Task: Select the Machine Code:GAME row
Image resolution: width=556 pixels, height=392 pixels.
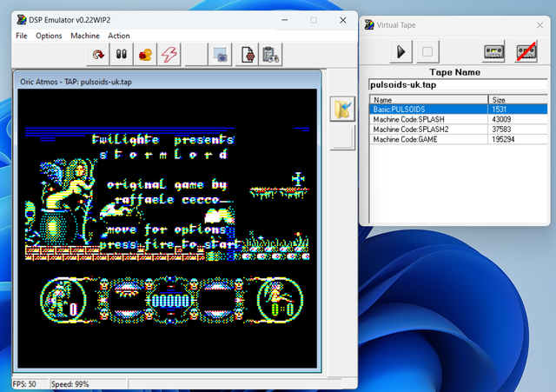Action: coord(459,139)
